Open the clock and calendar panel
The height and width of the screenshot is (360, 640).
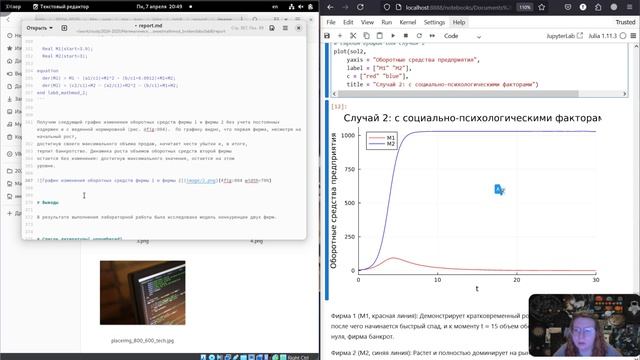[x=159, y=7]
